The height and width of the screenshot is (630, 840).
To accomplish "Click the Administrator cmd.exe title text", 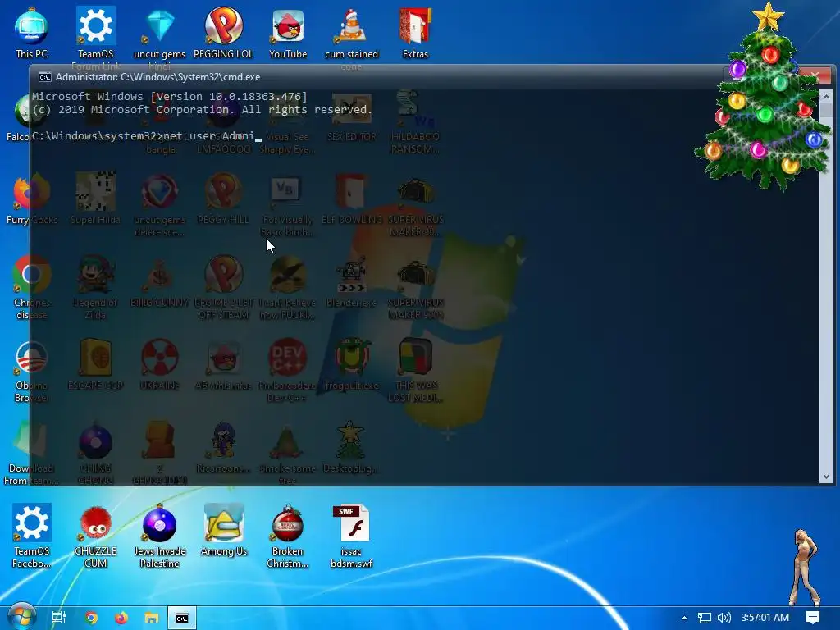I will pyautogui.click(x=158, y=77).
